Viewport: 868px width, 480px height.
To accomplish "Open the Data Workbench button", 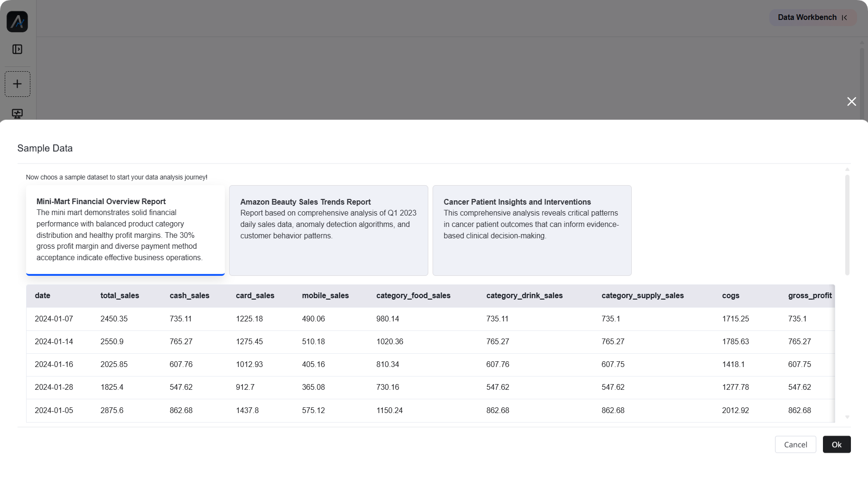I will [807, 18].
